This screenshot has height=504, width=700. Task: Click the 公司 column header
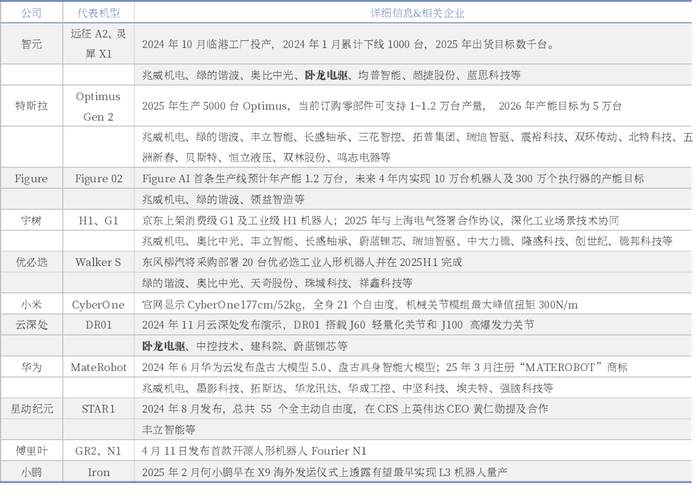point(31,13)
